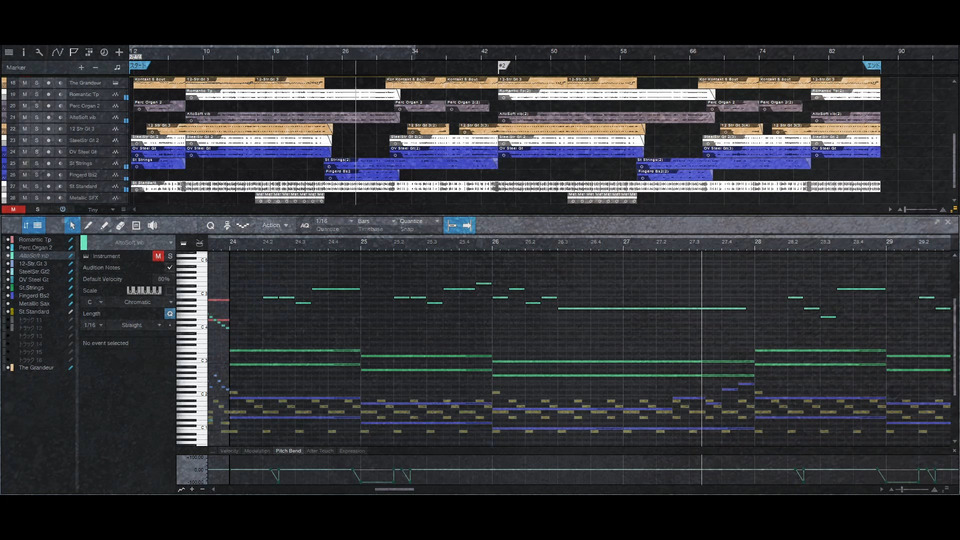Mute the St Strings track
The image size is (960, 540).
coord(25,163)
